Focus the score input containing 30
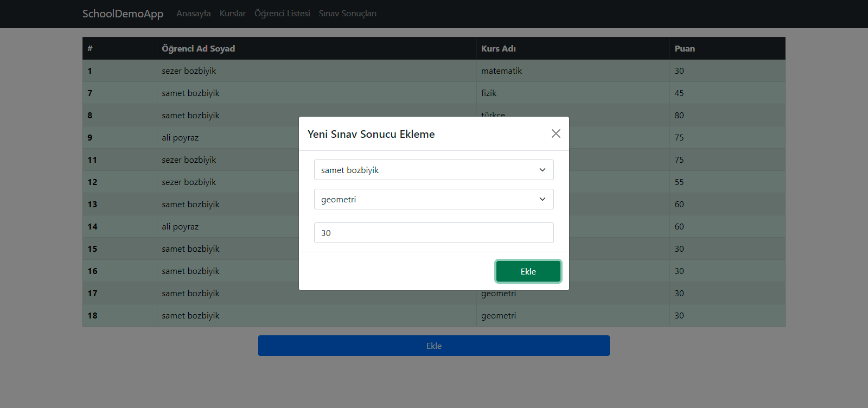The width and height of the screenshot is (868, 408). pos(434,233)
